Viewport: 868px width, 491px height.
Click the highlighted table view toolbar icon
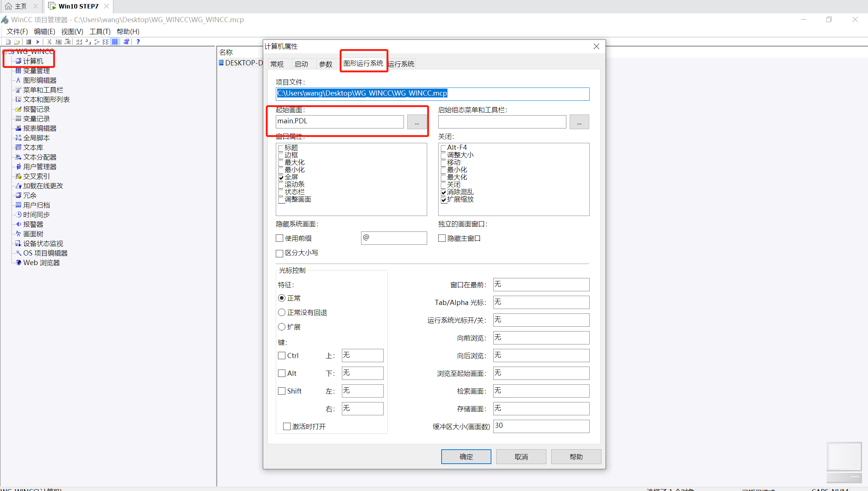(115, 42)
